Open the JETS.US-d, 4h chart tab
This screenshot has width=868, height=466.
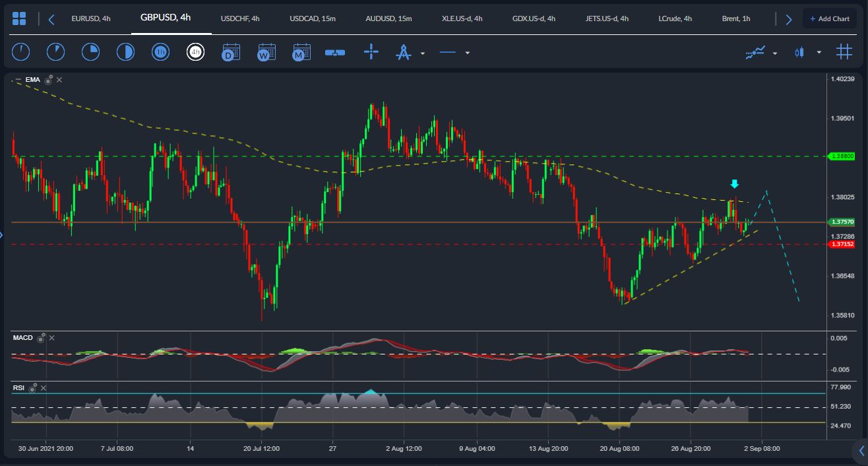point(608,18)
